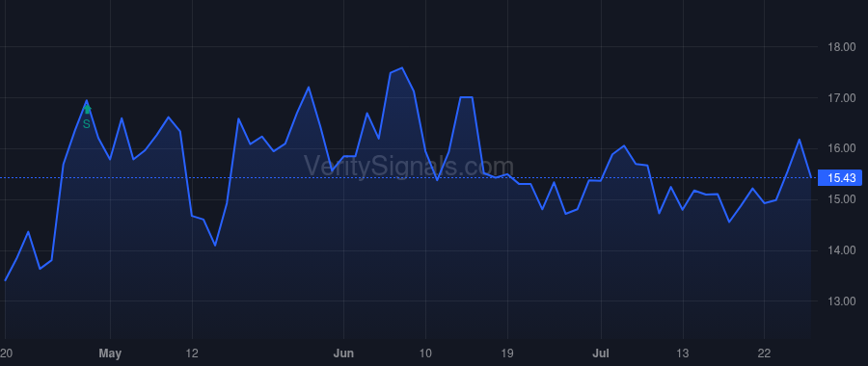Click the 18.00 price axis label
The width and height of the screenshot is (868, 366).
[841, 47]
